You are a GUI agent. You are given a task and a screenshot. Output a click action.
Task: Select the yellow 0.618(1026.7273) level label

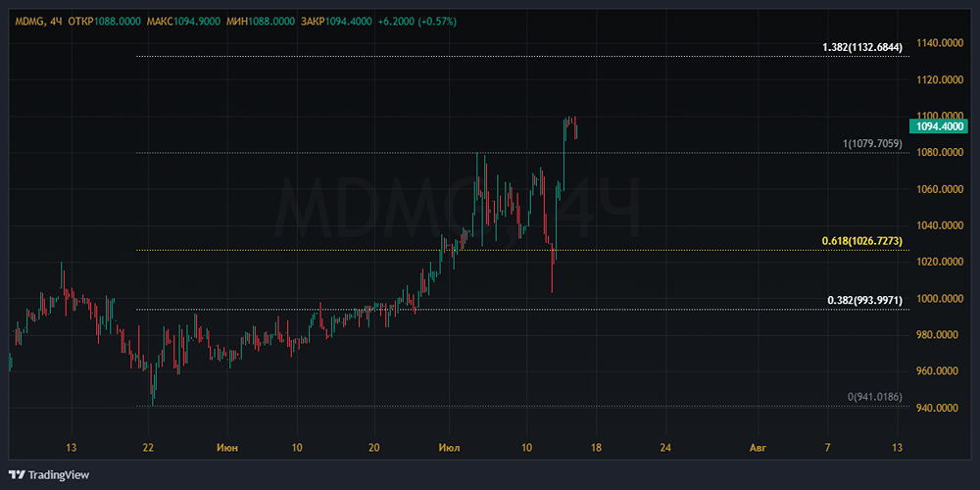coord(862,241)
